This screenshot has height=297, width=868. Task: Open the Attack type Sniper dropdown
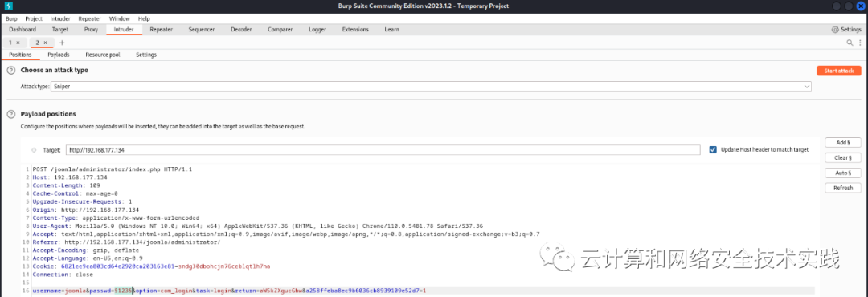(x=431, y=87)
